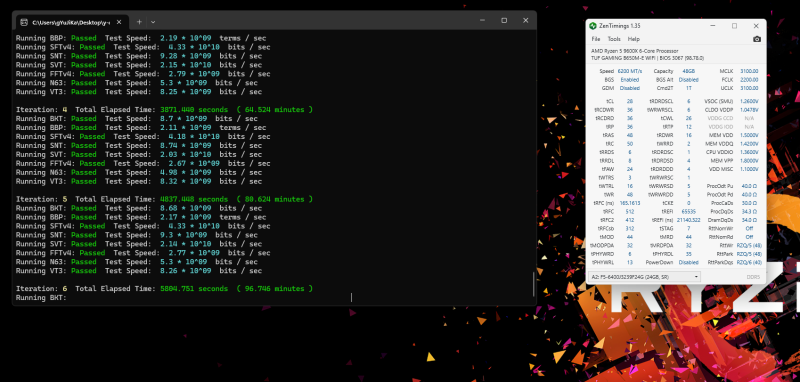Click the dropdown arrow of DIMM selector

click(x=696, y=277)
